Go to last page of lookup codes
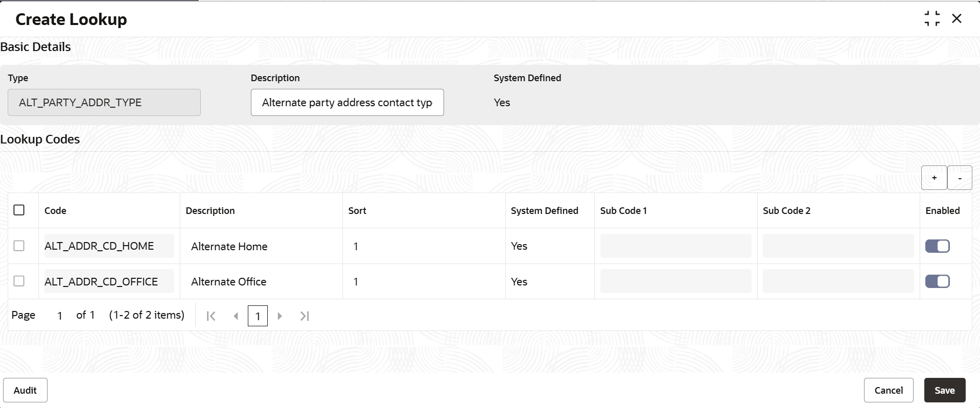 pyautogui.click(x=305, y=316)
